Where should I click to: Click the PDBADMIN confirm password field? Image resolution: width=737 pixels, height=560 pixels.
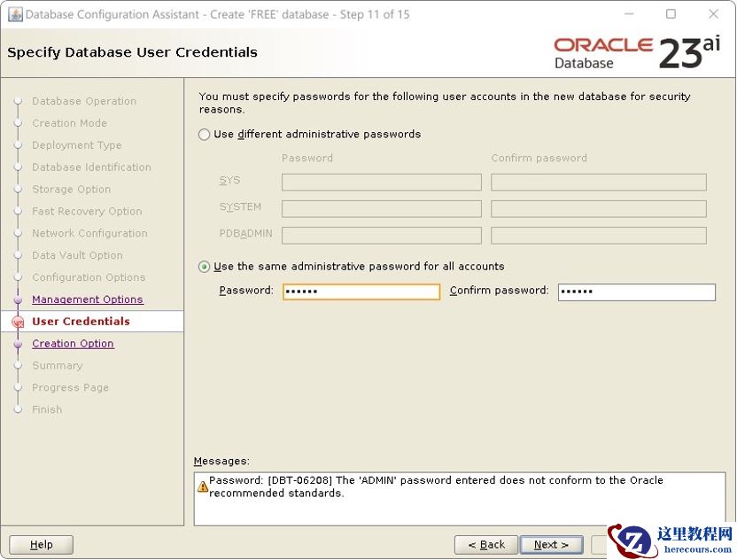[598, 236]
